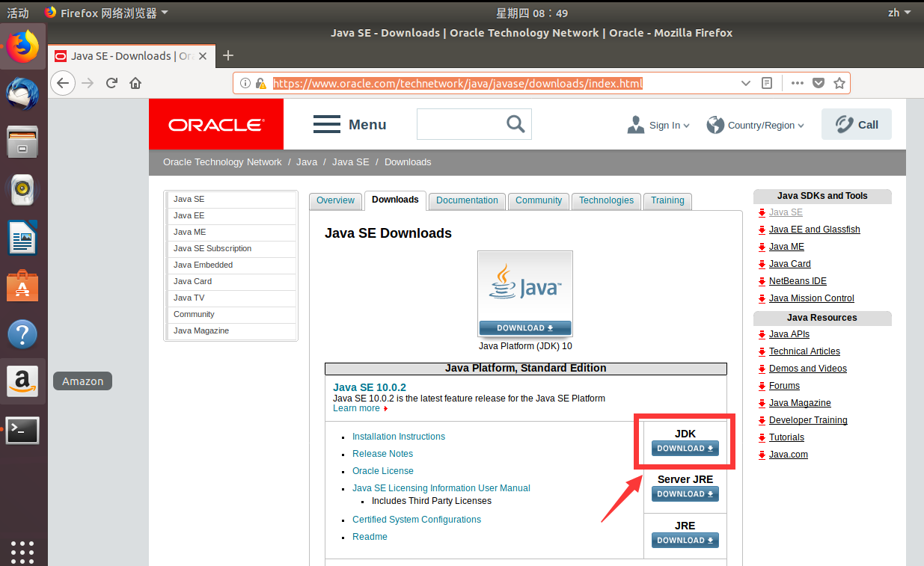Go back with the browser back arrow
This screenshot has height=566, width=924.
pyautogui.click(x=63, y=83)
